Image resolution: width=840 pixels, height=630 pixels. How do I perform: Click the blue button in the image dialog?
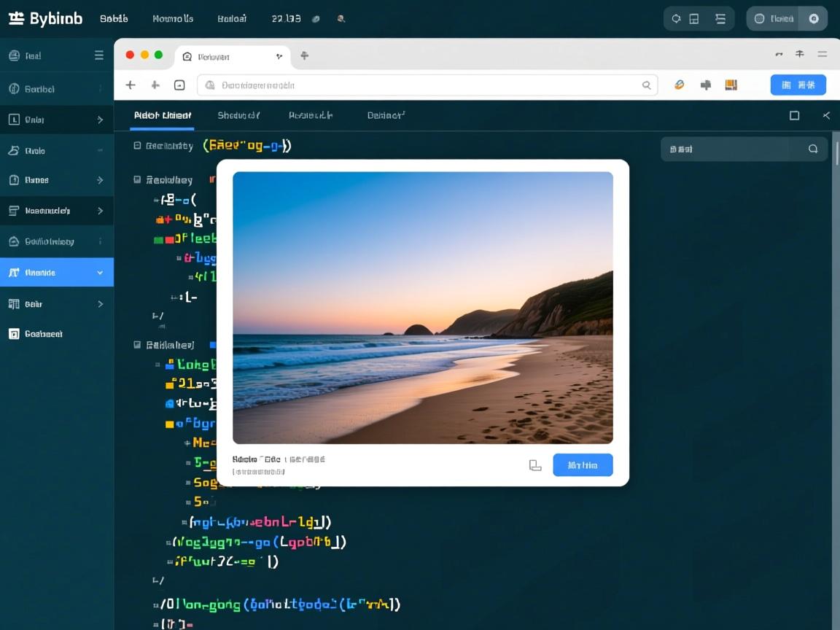583,465
